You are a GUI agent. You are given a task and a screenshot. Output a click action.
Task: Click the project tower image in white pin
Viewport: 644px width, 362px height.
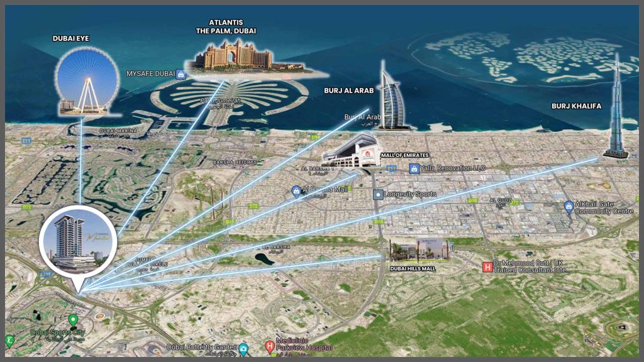pyautogui.click(x=77, y=242)
